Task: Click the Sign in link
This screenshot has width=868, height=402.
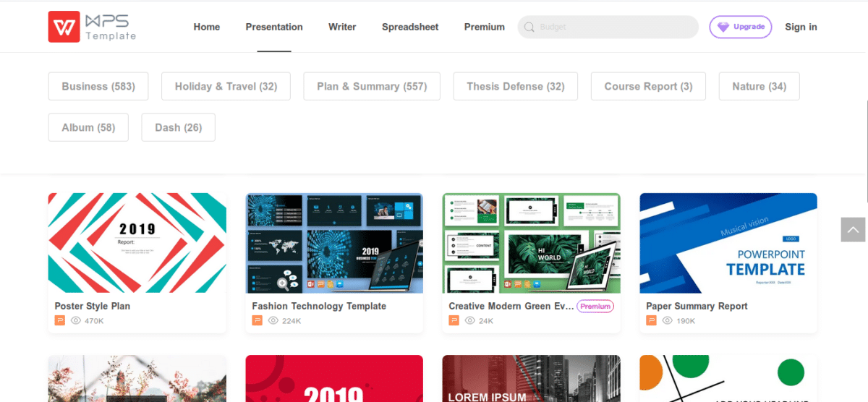Action: [801, 27]
